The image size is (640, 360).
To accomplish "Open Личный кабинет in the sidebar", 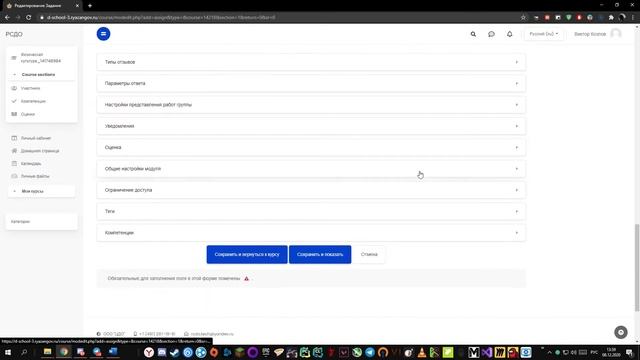I will pyautogui.click(x=36, y=138).
